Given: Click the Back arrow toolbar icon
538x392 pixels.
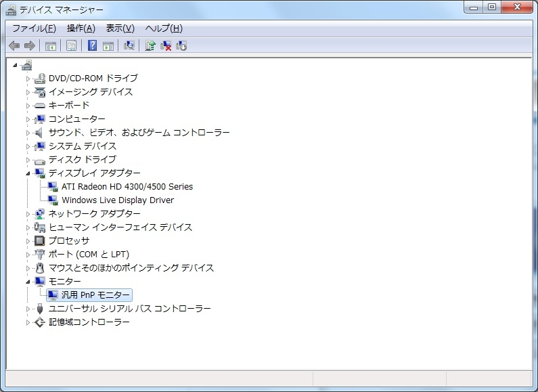Looking at the screenshot, I should tap(14, 45).
